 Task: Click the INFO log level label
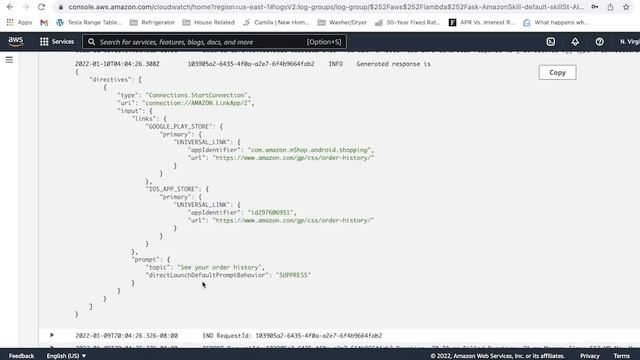tap(336, 64)
